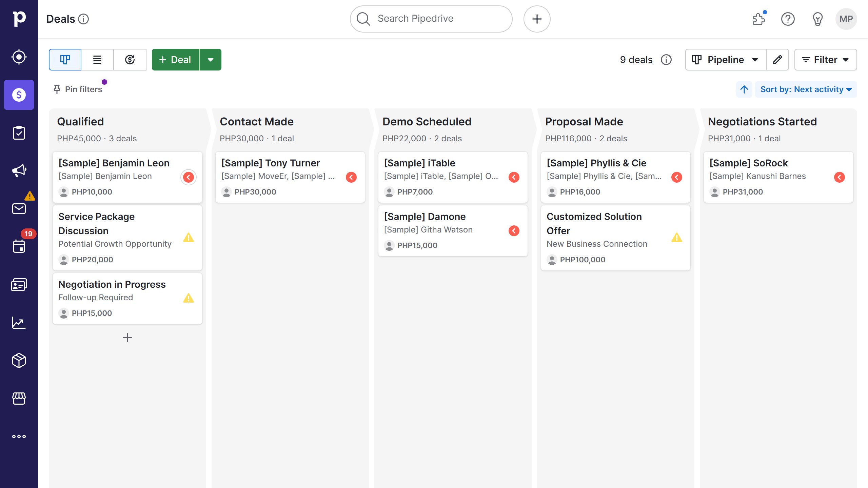Click the Search Pipedrive input field
This screenshot has width=868, height=488.
tap(431, 19)
